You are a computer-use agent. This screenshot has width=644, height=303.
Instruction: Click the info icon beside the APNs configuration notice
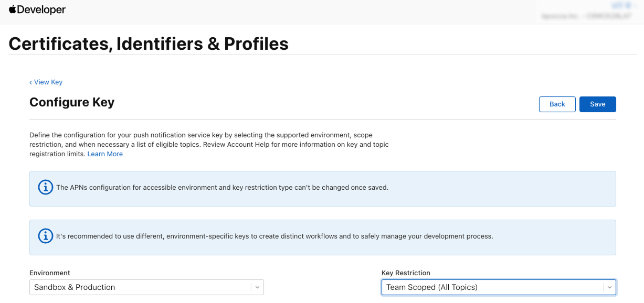click(x=46, y=187)
